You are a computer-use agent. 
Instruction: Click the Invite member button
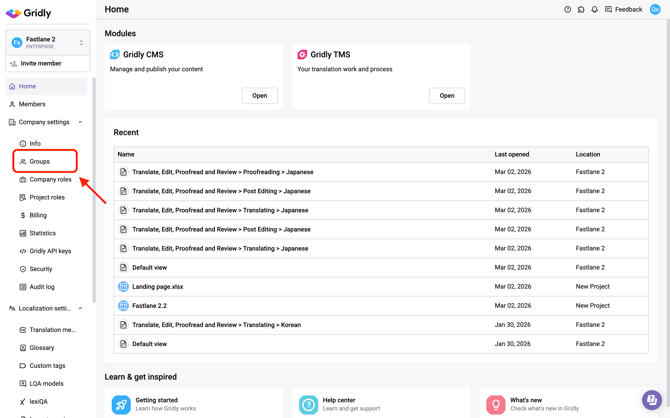pos(41,64)
